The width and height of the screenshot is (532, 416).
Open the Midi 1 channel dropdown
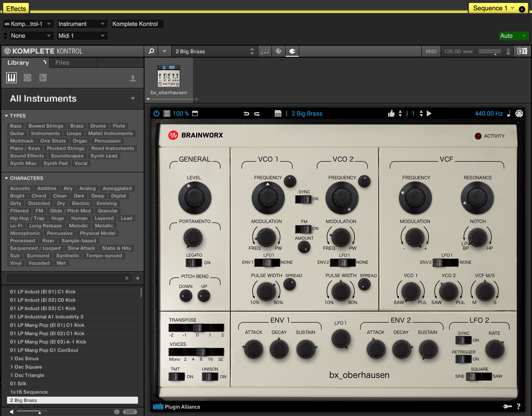pos(82,36)
